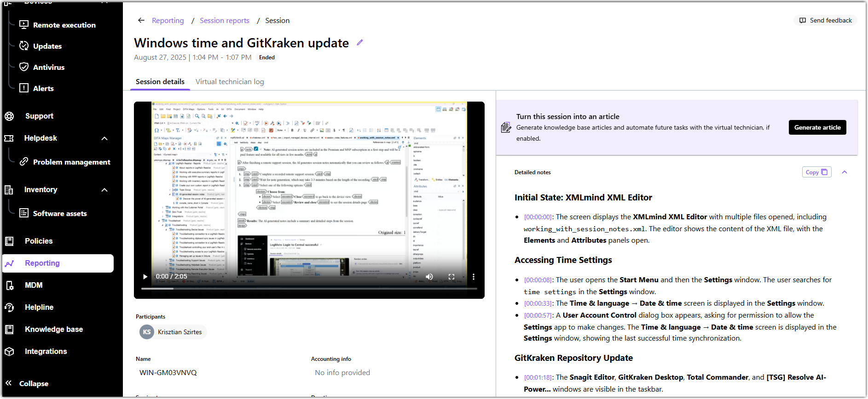Switch to Virtual technician log tab

tap(230, 82)
